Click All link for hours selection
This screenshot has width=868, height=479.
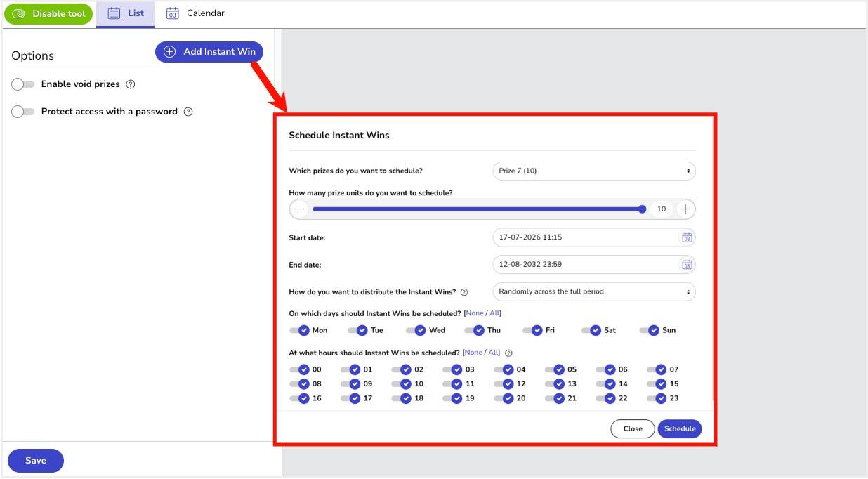coord(493,353)
